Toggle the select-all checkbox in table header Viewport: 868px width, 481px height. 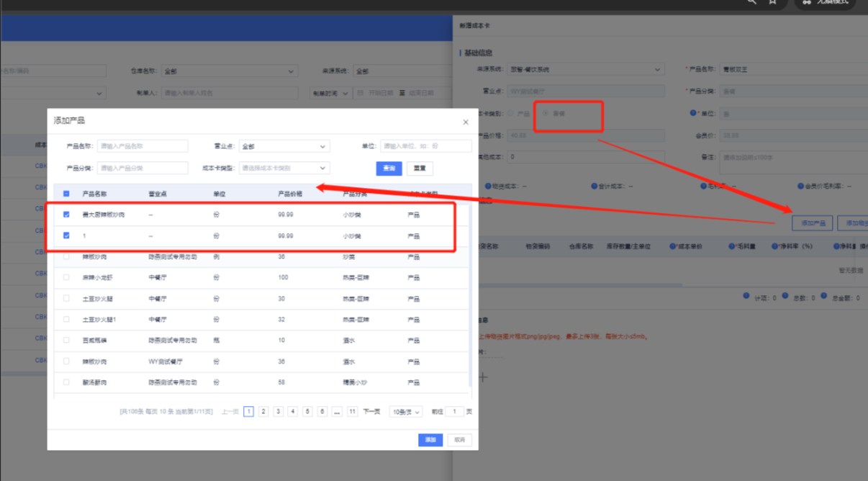point(66,194)
